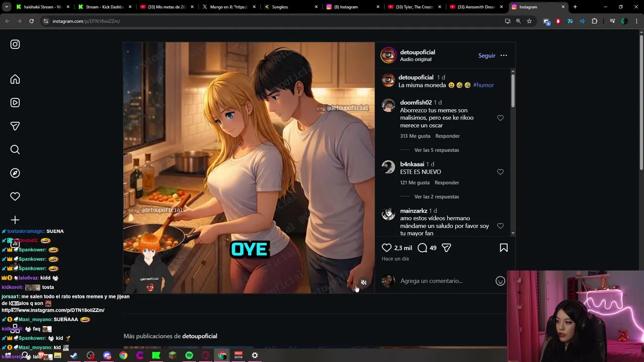
Task: Create a new post with plus icon
Action: pos(15,220)
